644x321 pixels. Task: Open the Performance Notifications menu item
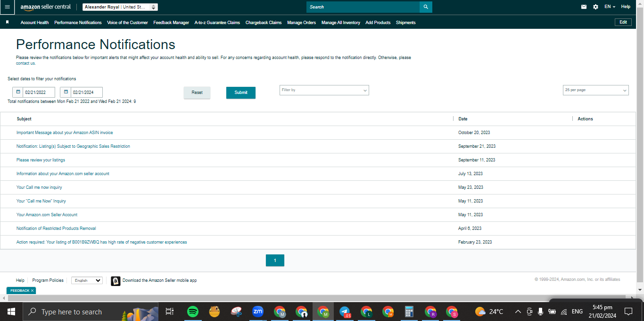[78, 23]
